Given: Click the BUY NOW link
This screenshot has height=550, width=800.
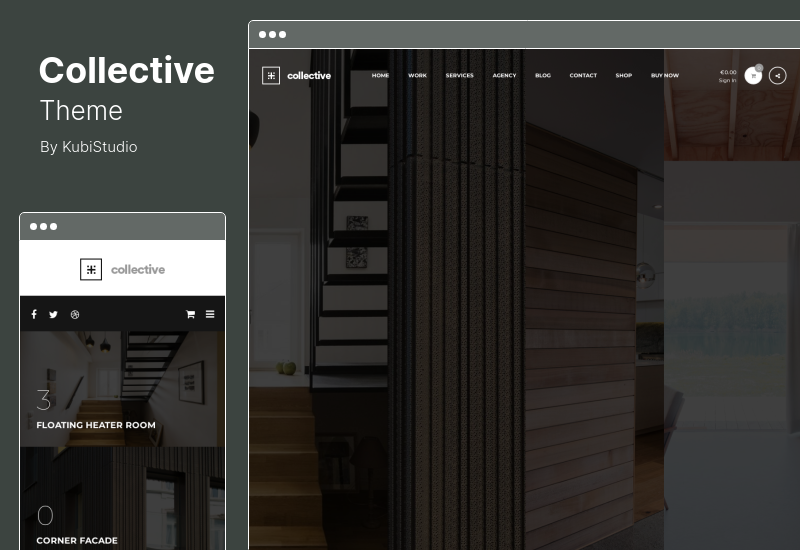Looking at the screenshot, I should click(x=665, y=76).
